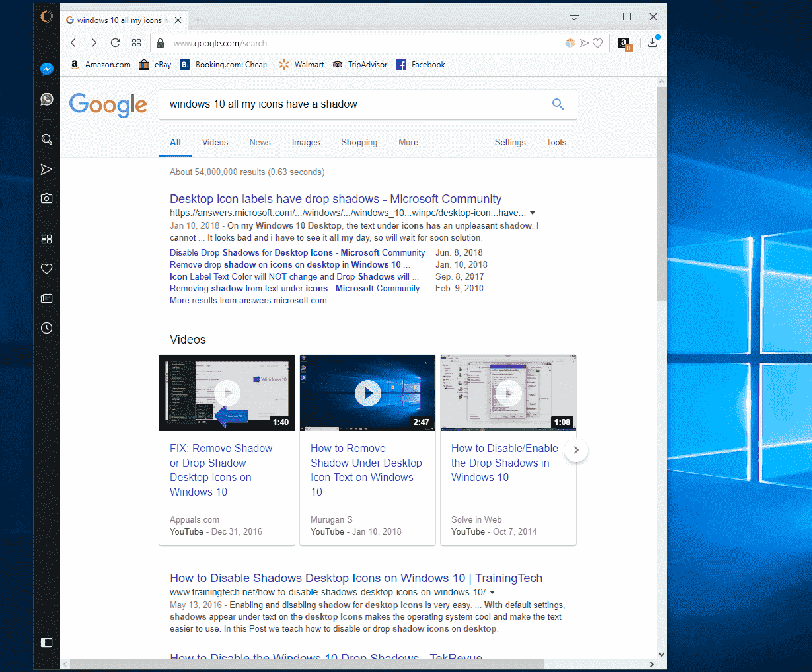The width and height of the screenshot is (812, 672).
Task: Open the tab menu icon in title bar
Action: [x=573, y=17]
